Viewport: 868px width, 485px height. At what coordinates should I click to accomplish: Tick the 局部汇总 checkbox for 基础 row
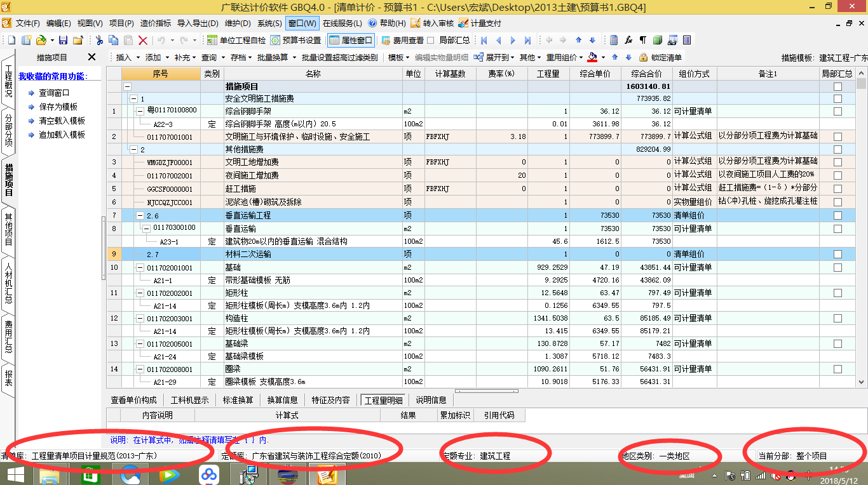point(837,267)
